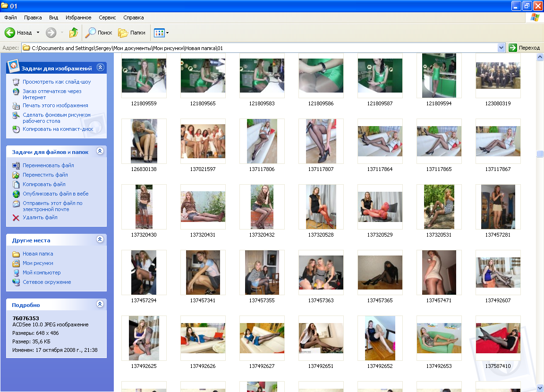
Task: Click Заказ отпечатков через Интернет link
Action: click(x=52, y=94)
